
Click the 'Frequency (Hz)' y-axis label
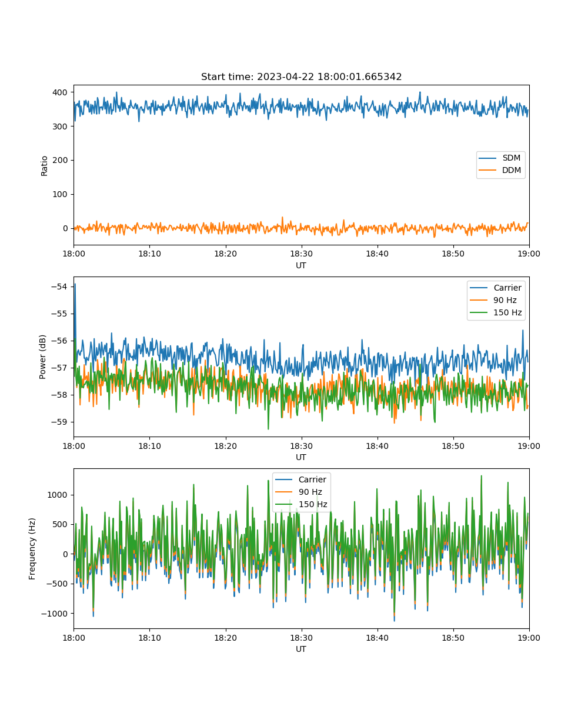click(x=32, y=548)
